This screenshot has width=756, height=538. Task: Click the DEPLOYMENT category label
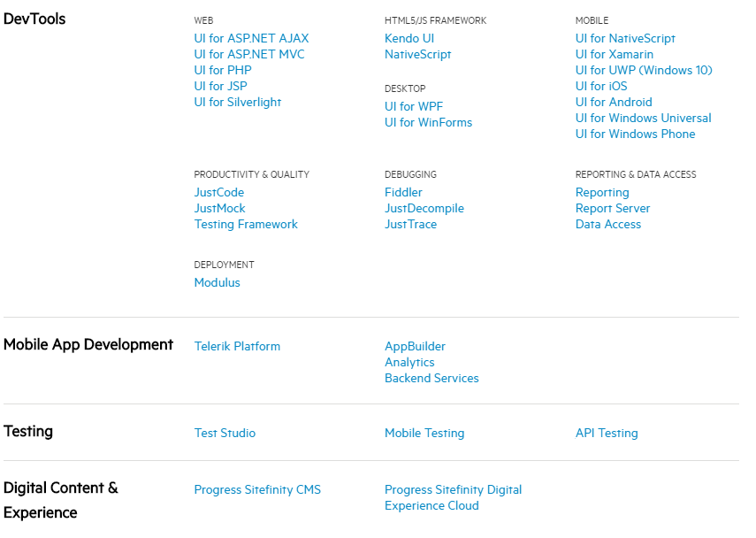[225, 265]
